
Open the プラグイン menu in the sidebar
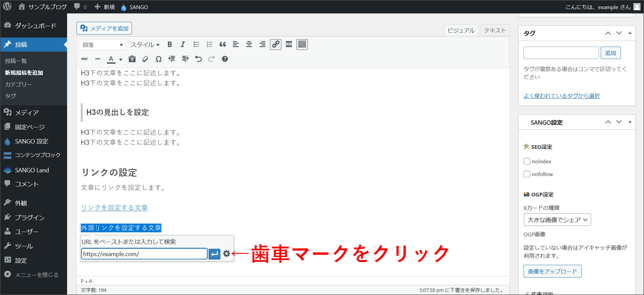click(30, 218)
